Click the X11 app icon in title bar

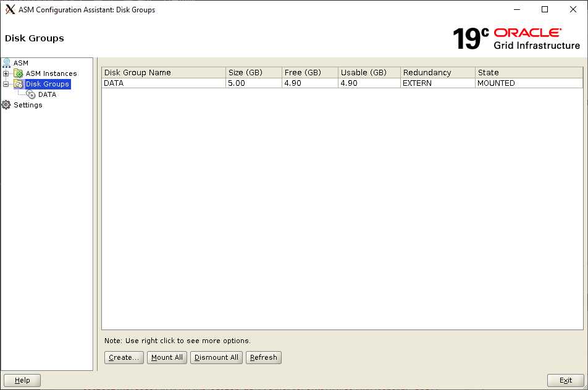pos(10,10)
